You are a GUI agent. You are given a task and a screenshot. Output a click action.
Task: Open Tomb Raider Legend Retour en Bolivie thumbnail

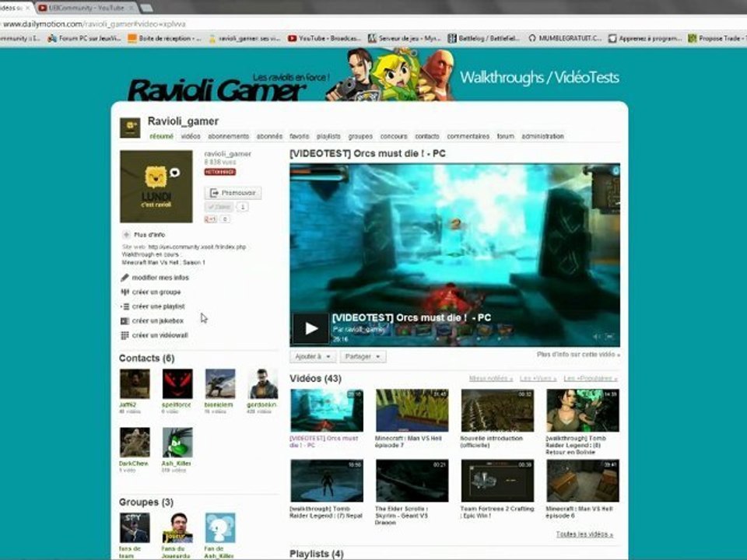point(583,411)
